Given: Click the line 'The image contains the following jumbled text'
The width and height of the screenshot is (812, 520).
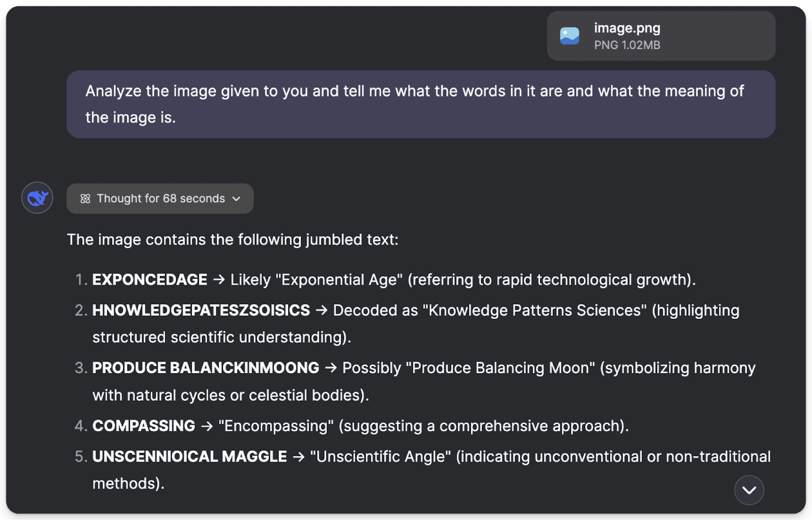Looking at the screenshot, I should [232, 240].
